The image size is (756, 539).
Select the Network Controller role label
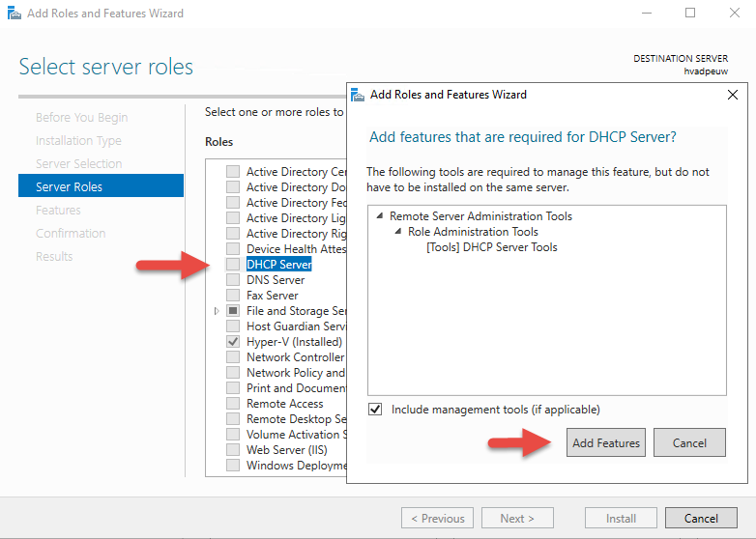[x=295, y=357]
